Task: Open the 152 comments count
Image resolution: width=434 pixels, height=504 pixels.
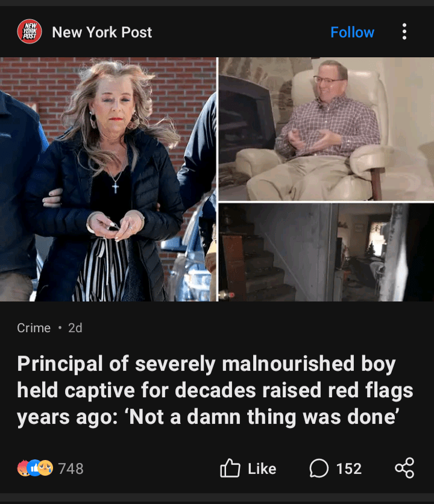Action: [x=349, y=468]
